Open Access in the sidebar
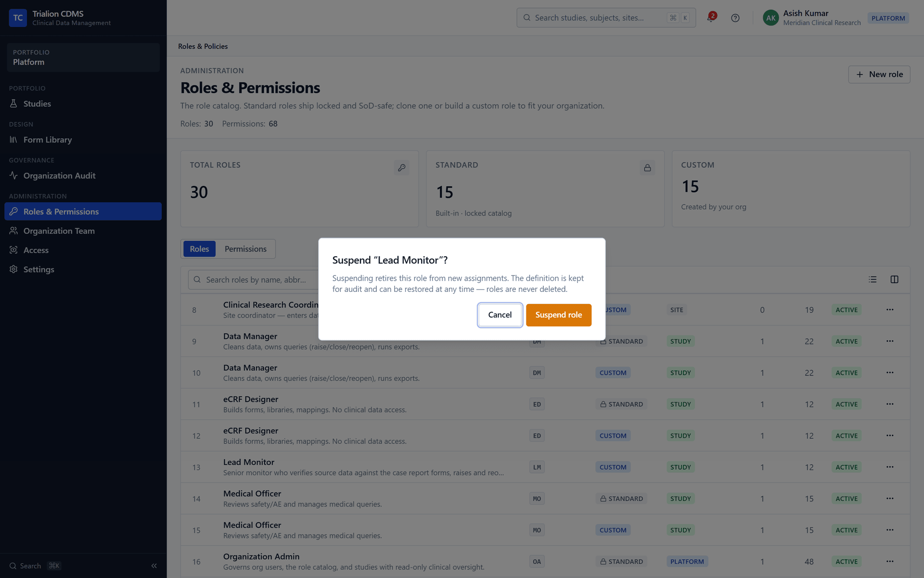 pos(83,250)
